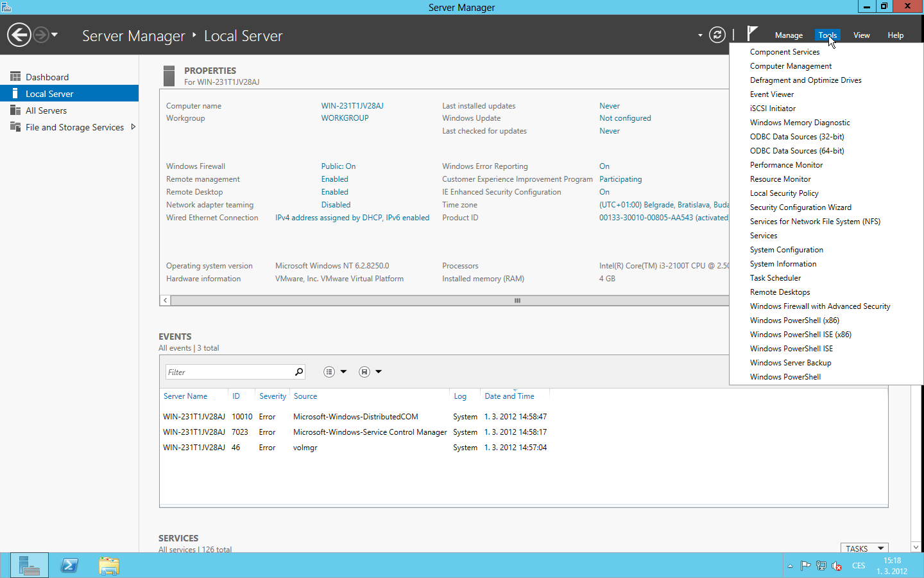Click the back navigation arrow

(19, 35)
